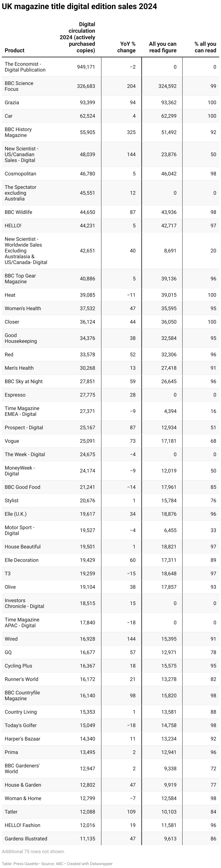Image resolution: width=221 pixels, height=868 pixels.
Task: Click the Created with Datawrapper credit
Action: [89, 864]
